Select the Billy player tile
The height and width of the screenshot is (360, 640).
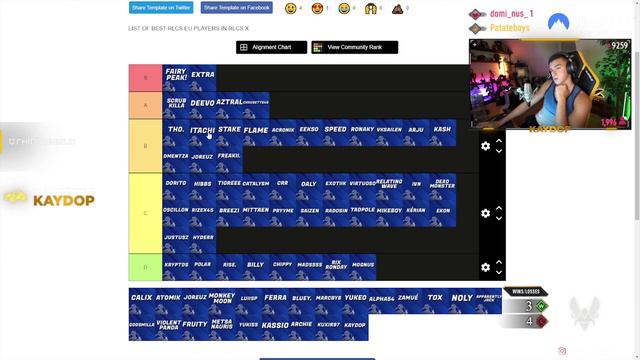pos(256,267)
